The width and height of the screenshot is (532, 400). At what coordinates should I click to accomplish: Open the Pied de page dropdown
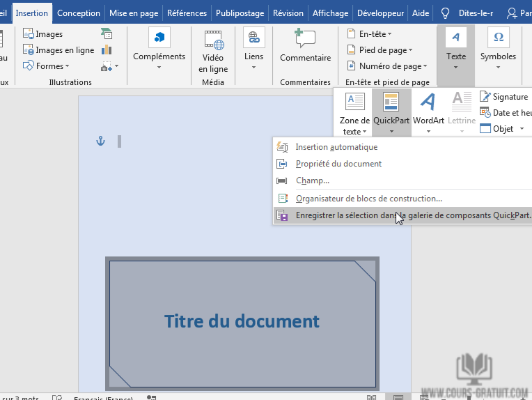[380, 50]
